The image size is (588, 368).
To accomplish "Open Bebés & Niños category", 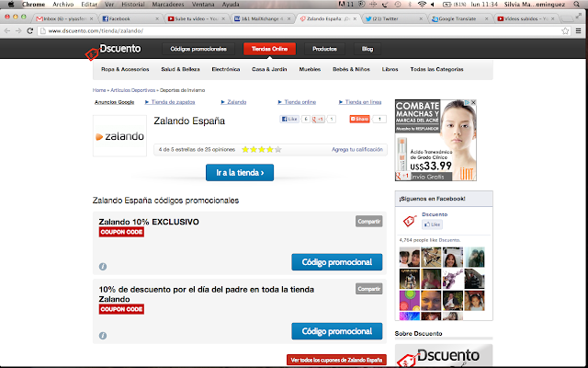I will click(351, 69).
